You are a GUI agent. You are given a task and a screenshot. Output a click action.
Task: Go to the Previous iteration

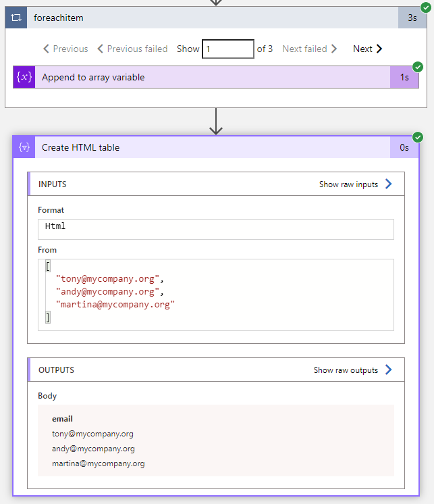click(65, 49)
